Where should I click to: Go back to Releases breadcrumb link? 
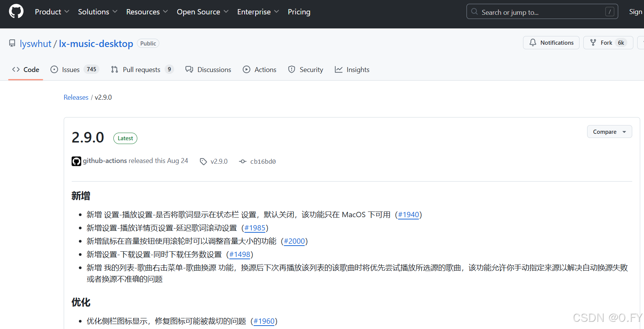click(x=76, y=97)
